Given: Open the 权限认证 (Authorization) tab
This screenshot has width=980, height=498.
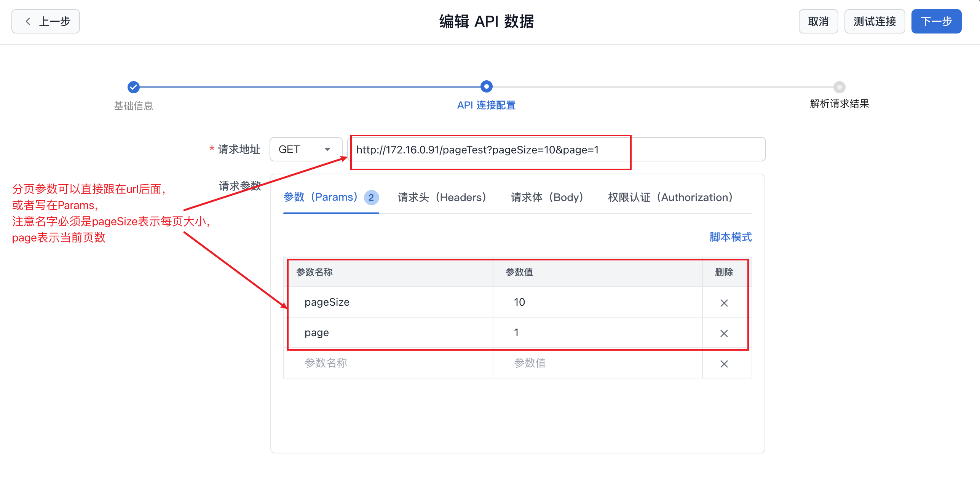Looking at the screenshot, I should click(670, 197).
